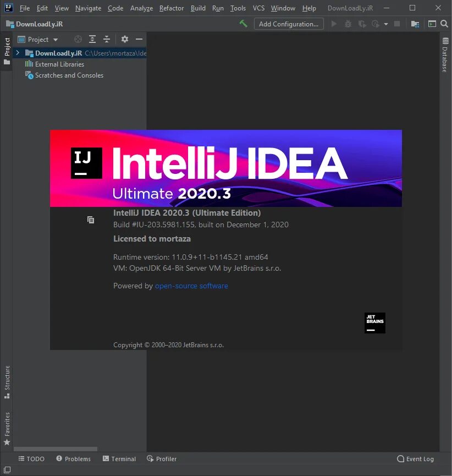Image resolution: width=452 pixels, height=476 pixels.
Task: Open the run options dropdown arrow
Action: pyautogui.click(x=386, y=24)
